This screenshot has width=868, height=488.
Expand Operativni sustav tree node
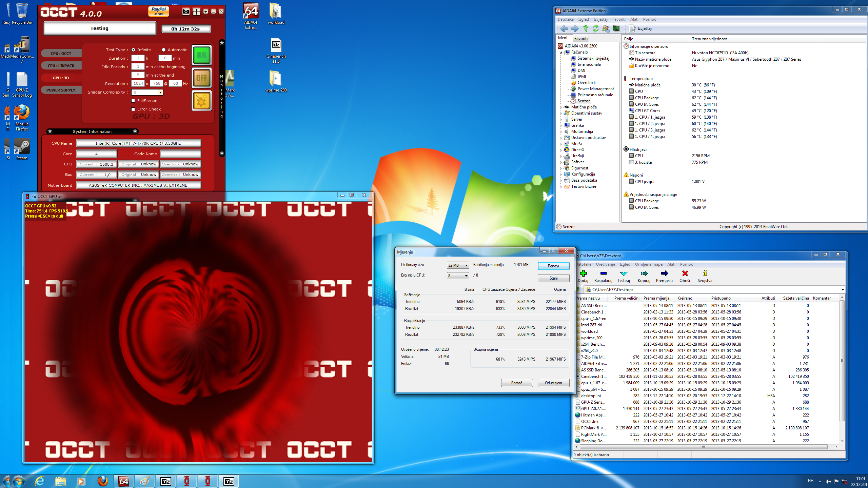561,114
